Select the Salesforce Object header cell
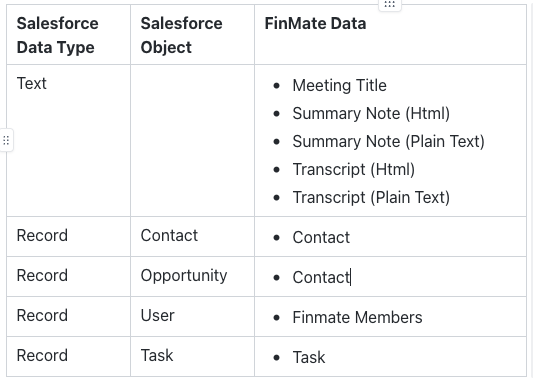The width and height of the screenshot is (533, 384). pos(192,35)
